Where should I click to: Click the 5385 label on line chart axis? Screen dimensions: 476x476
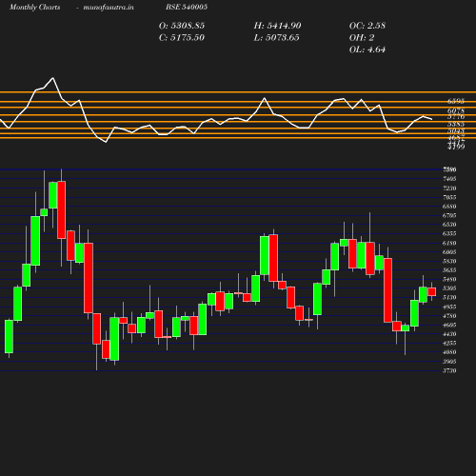coord(456,124)
